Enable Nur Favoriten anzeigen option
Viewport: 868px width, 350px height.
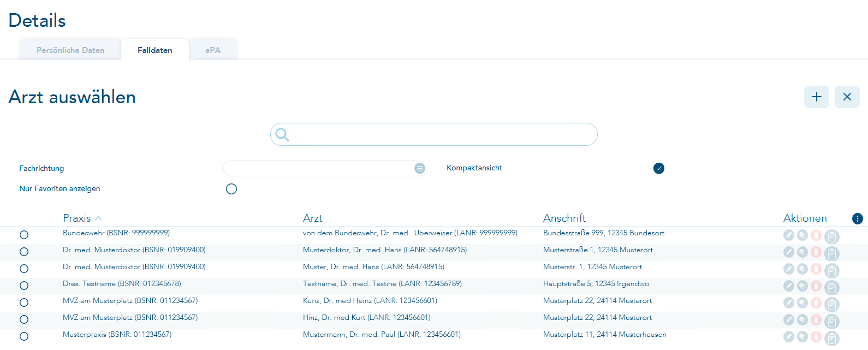[x=231, y=189]
